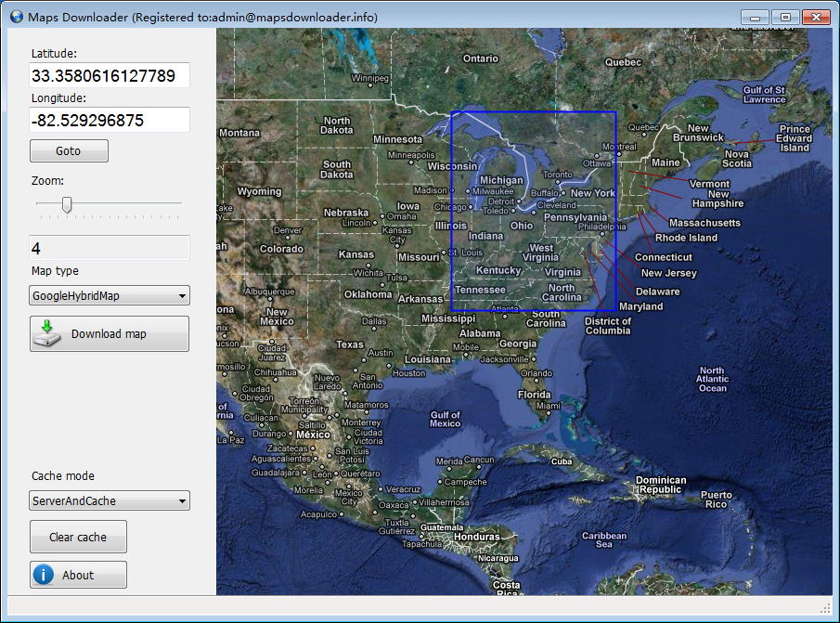Click the Honduras label on the map
This screenshot has width=840, height=623.
click(477, 537)
